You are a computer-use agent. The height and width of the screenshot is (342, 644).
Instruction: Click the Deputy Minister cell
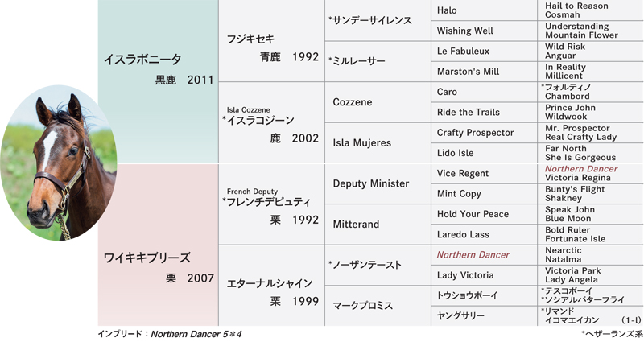(x=378, y=183)
